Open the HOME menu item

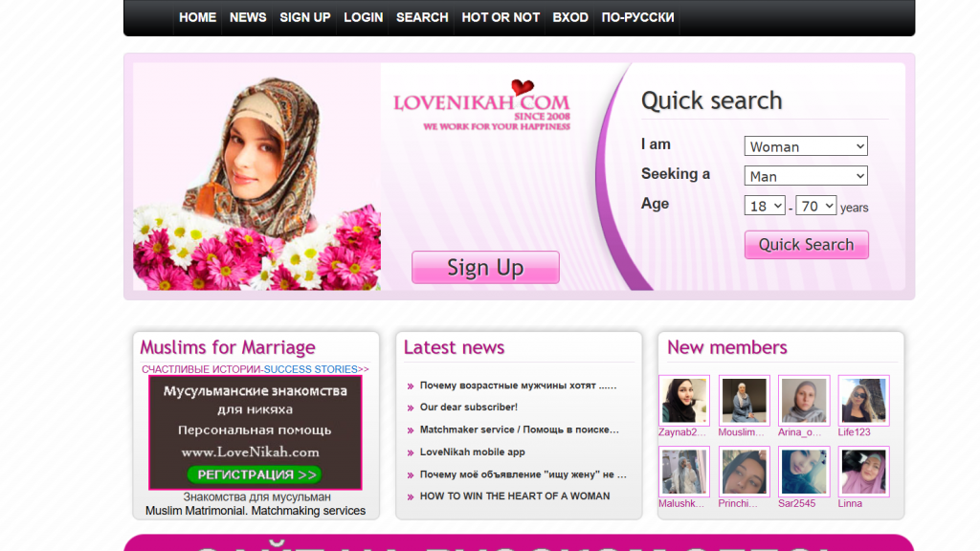pos(197,17)
